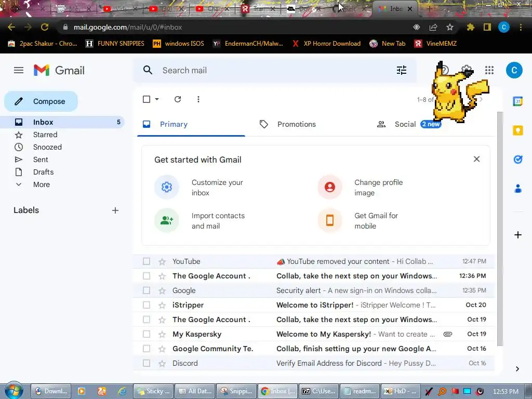532x399 pixels.
Task: Click Import contacts and mail icon
Action: [167, 220]
